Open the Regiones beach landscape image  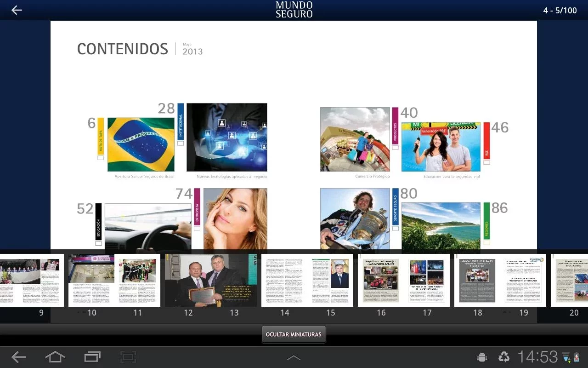(x=441, y=226)
